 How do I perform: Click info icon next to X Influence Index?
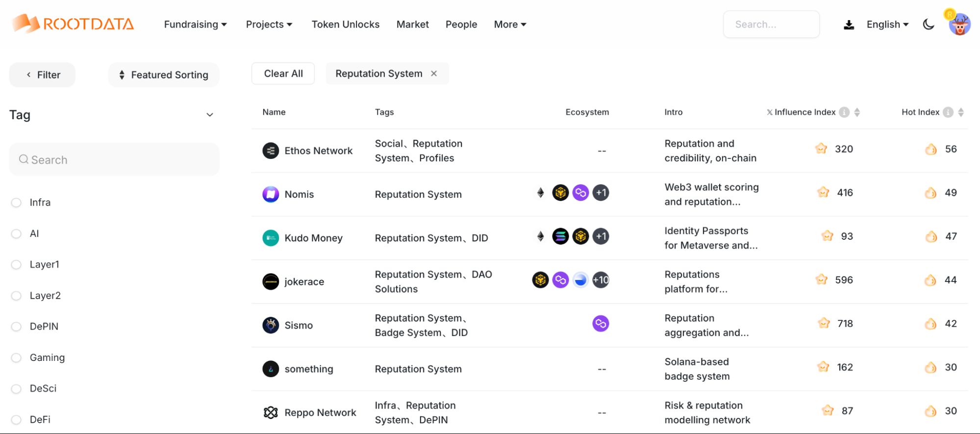pyautogui.click(x=844, y=112)
